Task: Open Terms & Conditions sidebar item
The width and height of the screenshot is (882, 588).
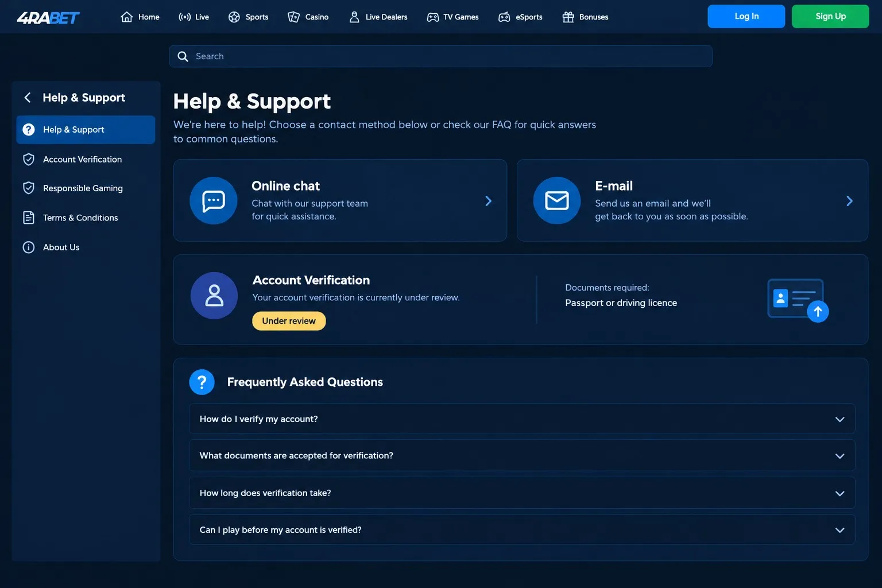Action: coord(86,218)
